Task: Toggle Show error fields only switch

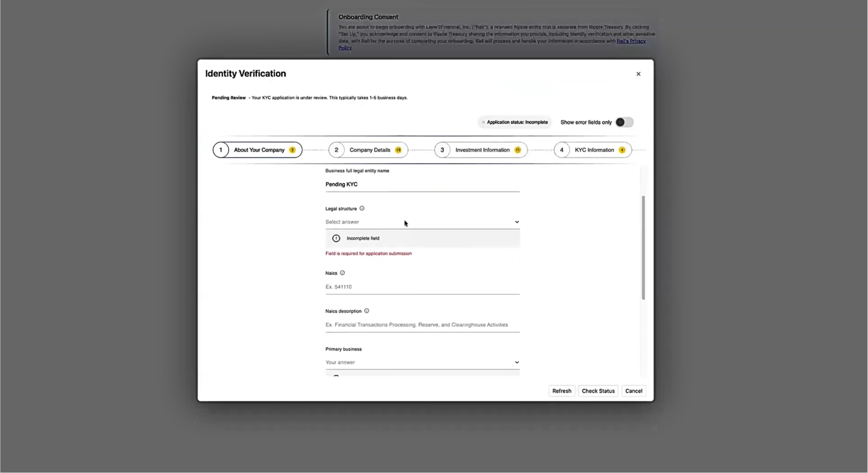Action: click(624, 122)
